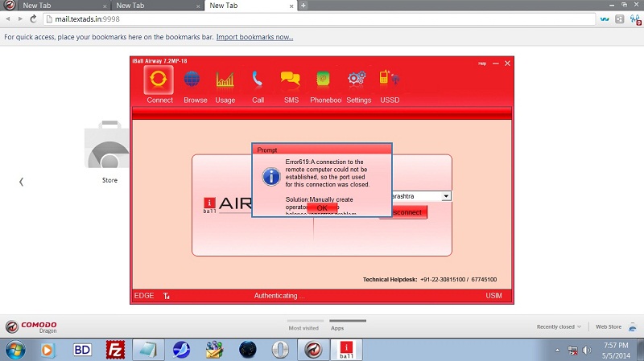Image resolution: width=644 pixels, height=361 pixels.
Task: Open the Browse globe icon
Action: pos(193,80)
